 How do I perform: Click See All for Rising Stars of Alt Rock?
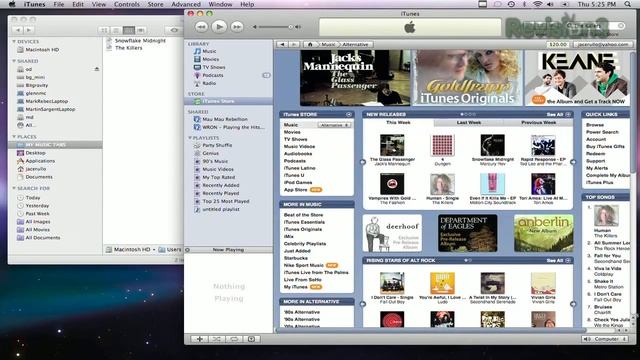click(558, 260)
